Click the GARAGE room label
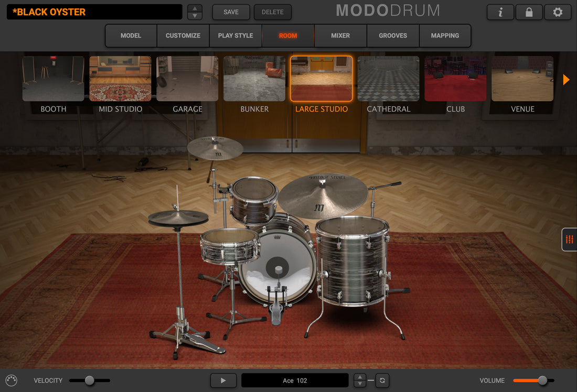 tap(187, 109)
